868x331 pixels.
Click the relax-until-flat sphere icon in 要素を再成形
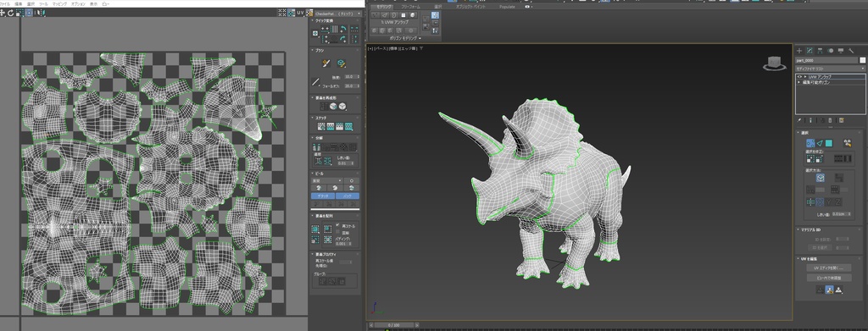point(333,106)
